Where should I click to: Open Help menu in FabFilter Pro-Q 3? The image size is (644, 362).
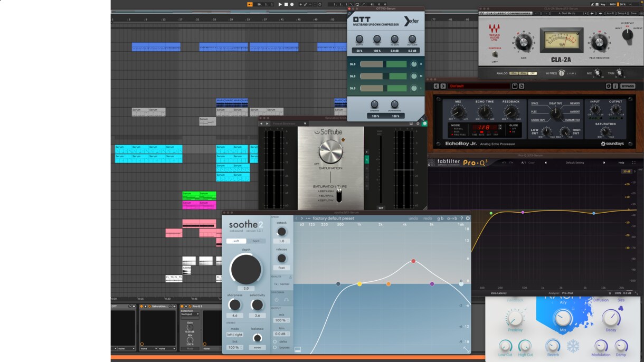pos(621,163)
